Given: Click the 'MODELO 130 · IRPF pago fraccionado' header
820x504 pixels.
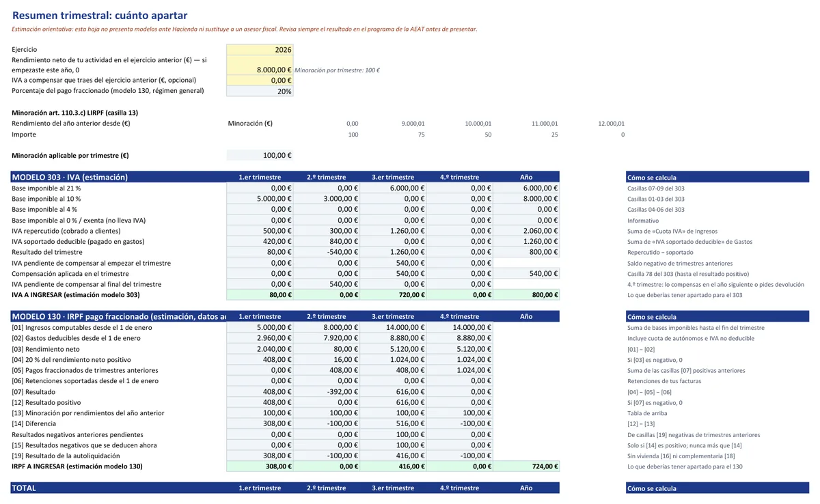Looking at the screenshot, I should (118, 316).
